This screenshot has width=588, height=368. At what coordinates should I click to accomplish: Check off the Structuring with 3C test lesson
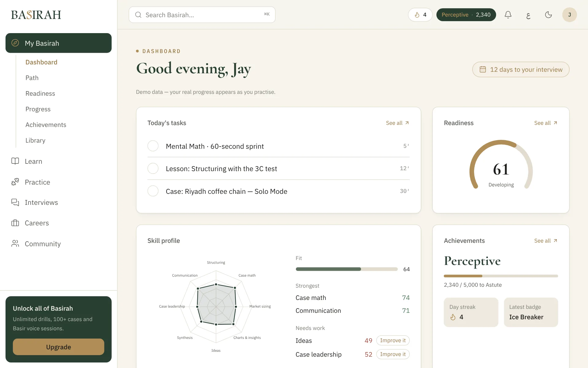[x=153, y=168]
